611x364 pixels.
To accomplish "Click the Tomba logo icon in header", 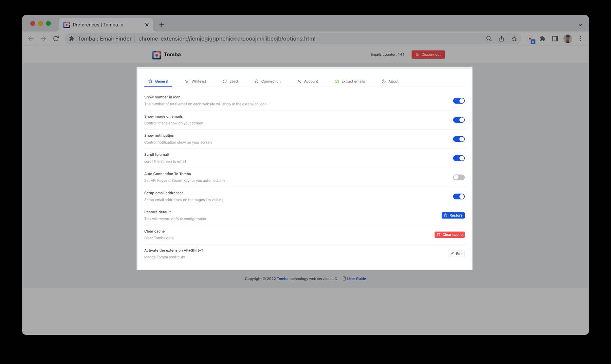I will tap(156, 55).
